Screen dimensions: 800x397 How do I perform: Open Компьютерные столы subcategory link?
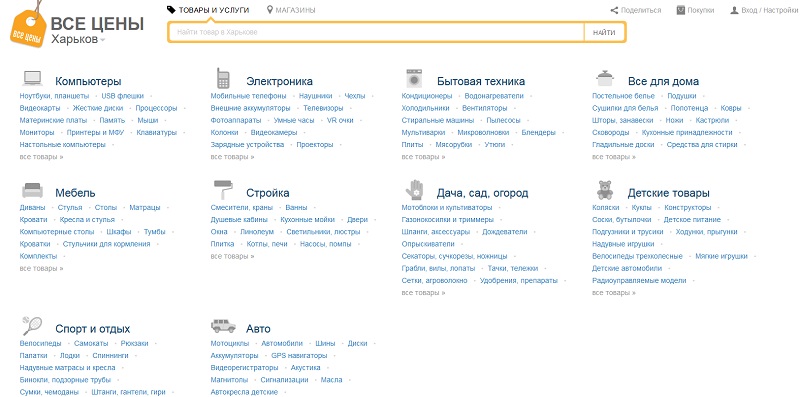click(x=57, y=232)
